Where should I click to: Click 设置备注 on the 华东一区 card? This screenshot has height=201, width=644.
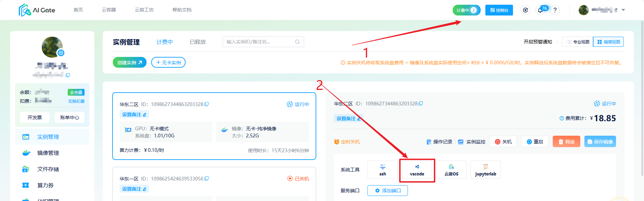click(x=134, y=189)
